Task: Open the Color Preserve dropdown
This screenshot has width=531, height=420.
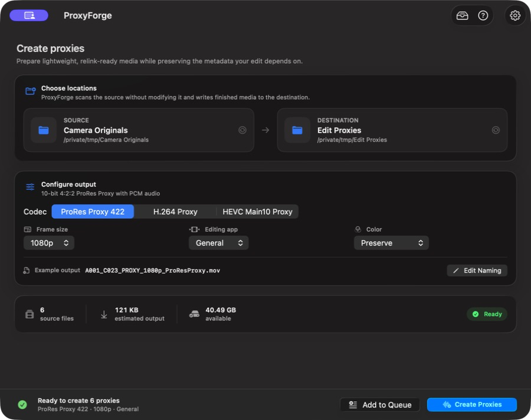Action: pos(391,243)
